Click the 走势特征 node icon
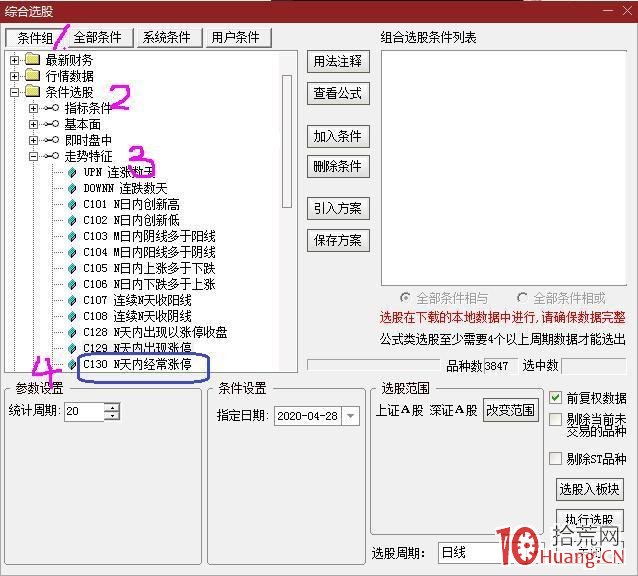 point(51,156)
